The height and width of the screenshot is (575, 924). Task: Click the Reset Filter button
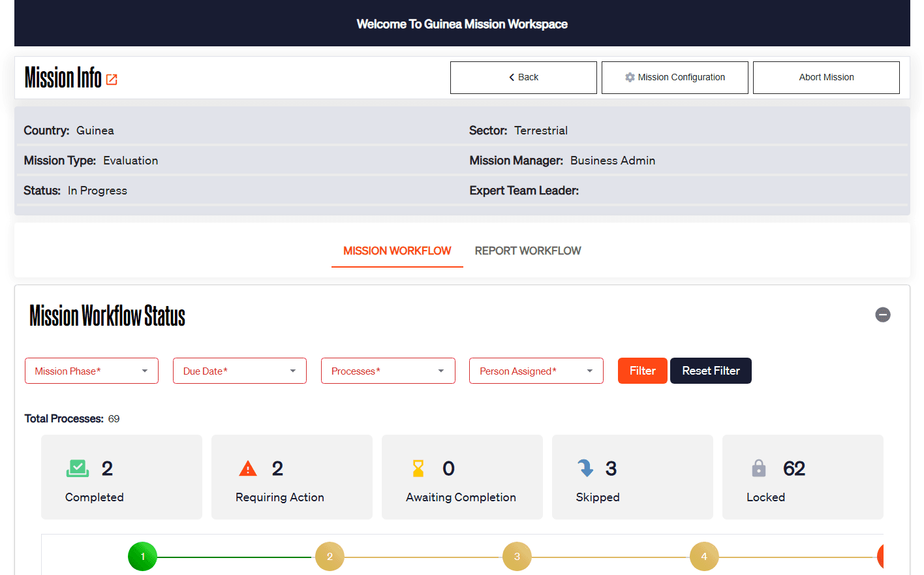click(711, 371)
